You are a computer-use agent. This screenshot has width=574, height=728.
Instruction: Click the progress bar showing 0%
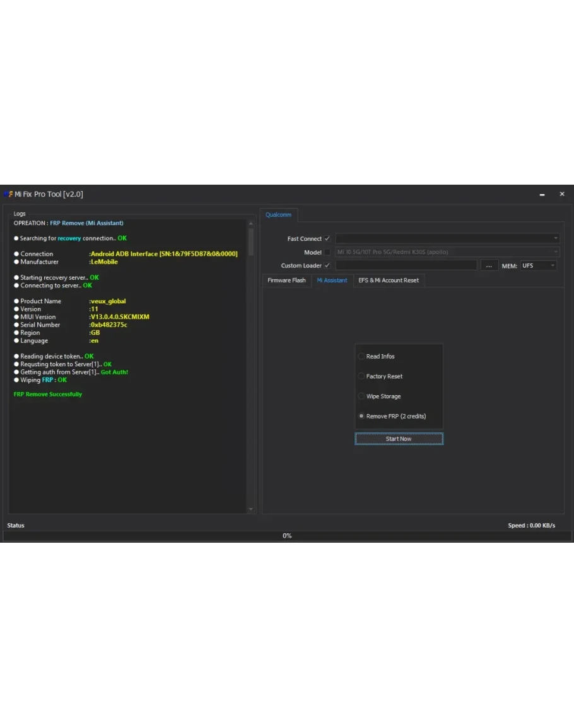tap(286, 536)
